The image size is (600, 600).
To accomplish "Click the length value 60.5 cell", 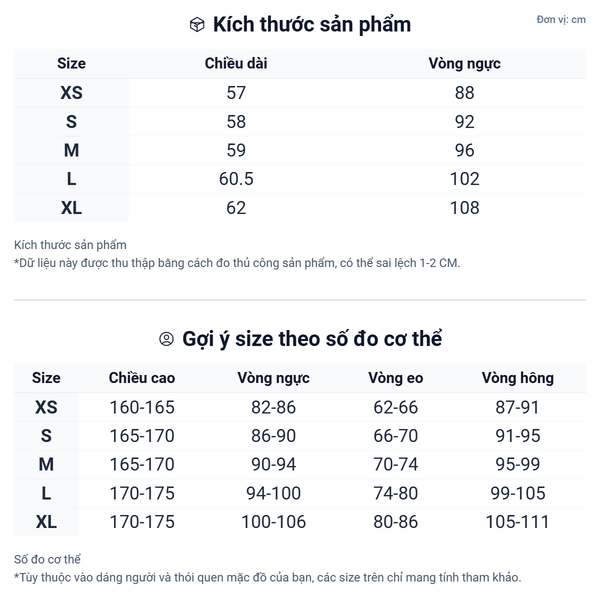I will pos(236,179).
